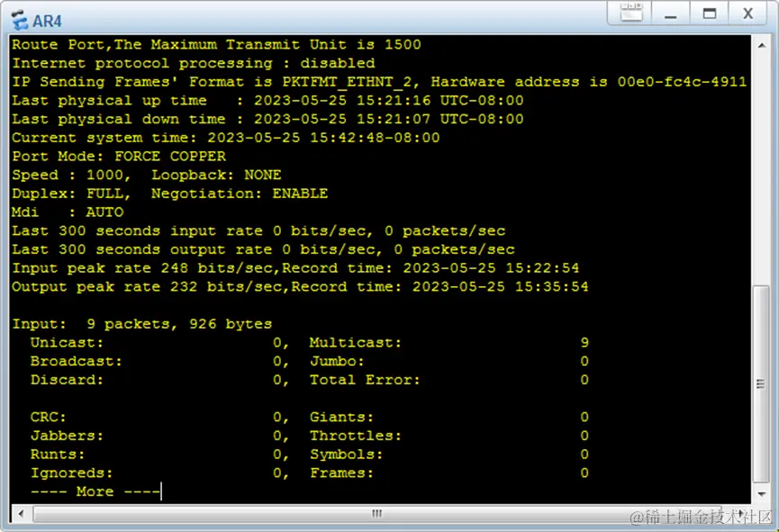The width and height of the screenshot is (779, 532).
Task: Click 'Mdi : AUTO' line
Action: click(x=68, y=212)
